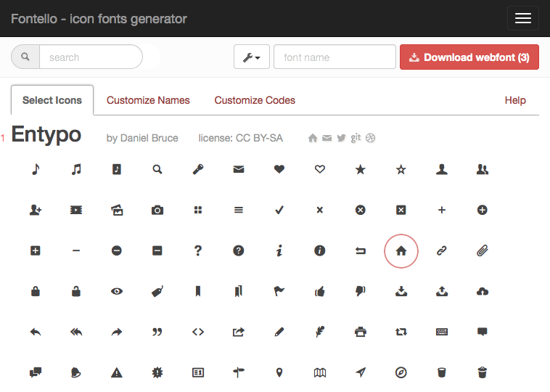The height and width of the screenshot is (392, 550).
Task: Select the code angle brackets icon
Action: coord(198,332)
